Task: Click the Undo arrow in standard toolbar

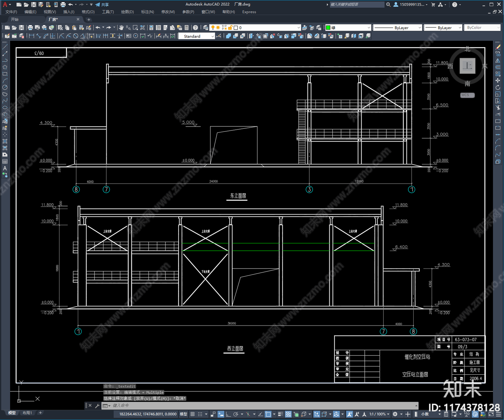Action: pyautogui.click(x=98, y=28)
